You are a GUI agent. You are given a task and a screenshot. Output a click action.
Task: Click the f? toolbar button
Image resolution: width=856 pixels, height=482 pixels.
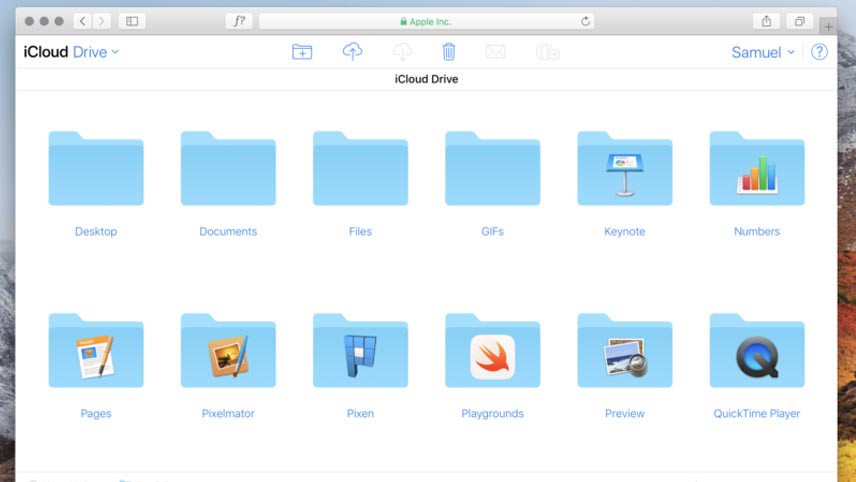pyautogui.click(x=239, y=21)
